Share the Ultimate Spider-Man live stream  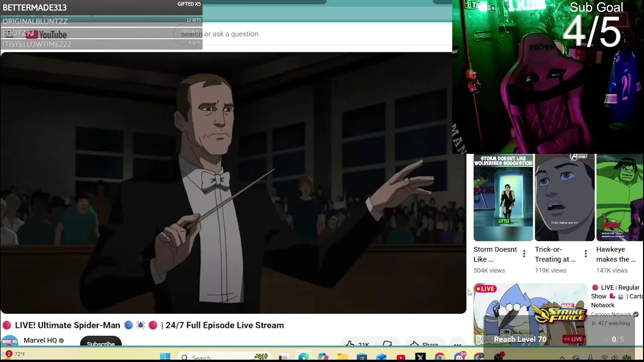pos(424,344)
